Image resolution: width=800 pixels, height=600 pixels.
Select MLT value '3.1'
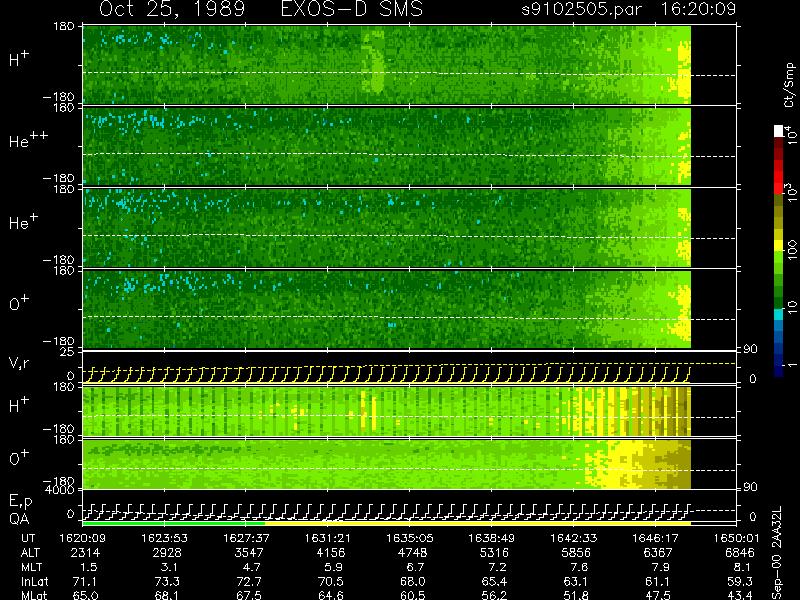click(x=171, y=567)
